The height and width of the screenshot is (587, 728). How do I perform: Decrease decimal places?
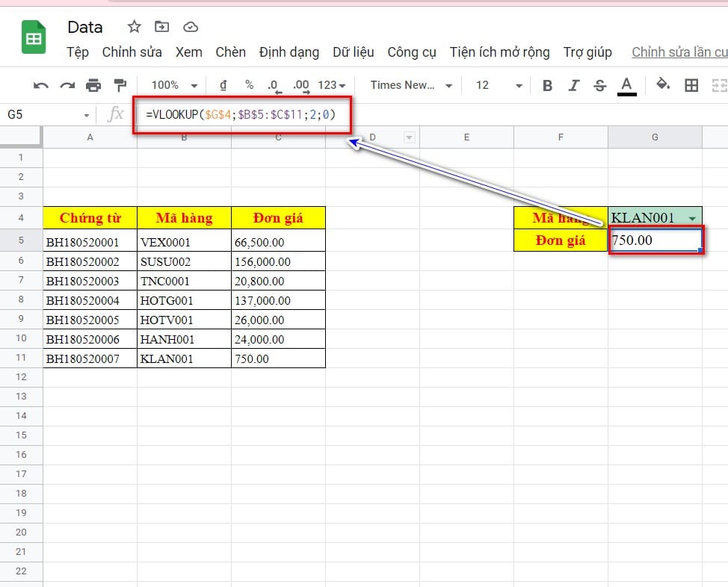tap(274, 86)
